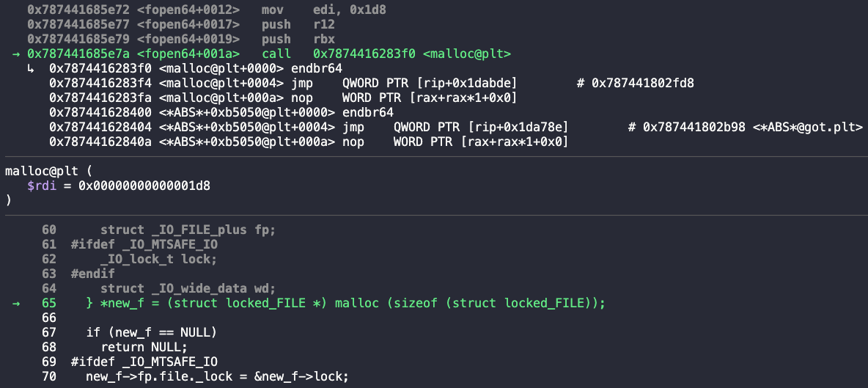Click source line number 60
The height and width of the screenshot is (388, 868).
pyautogui.click(x=48, y=230)
